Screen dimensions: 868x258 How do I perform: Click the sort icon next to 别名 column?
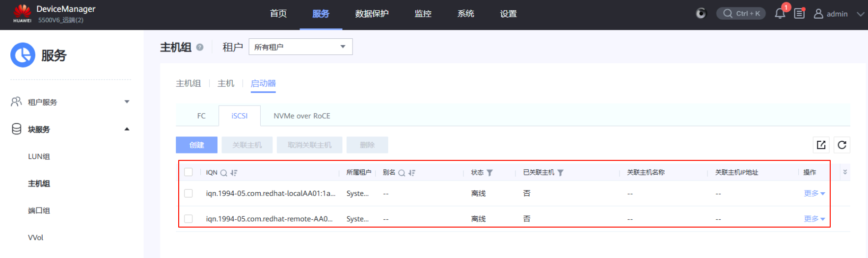click(412, 173)
